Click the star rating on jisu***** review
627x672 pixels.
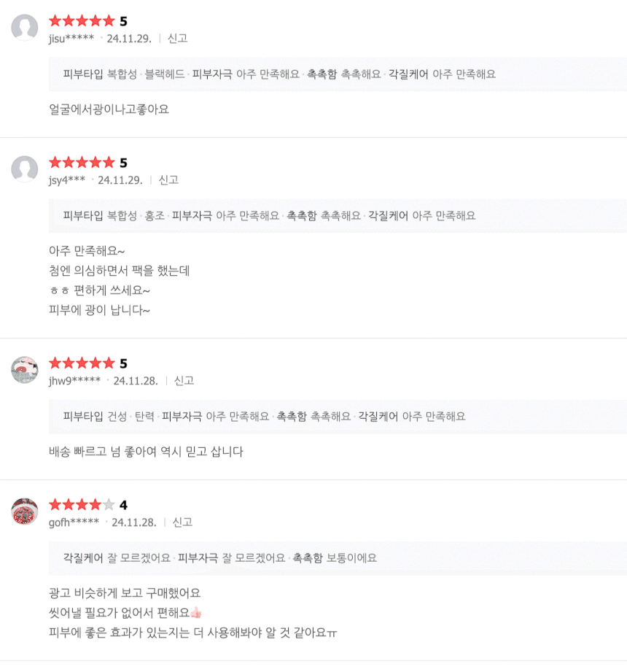click(82, 21)
